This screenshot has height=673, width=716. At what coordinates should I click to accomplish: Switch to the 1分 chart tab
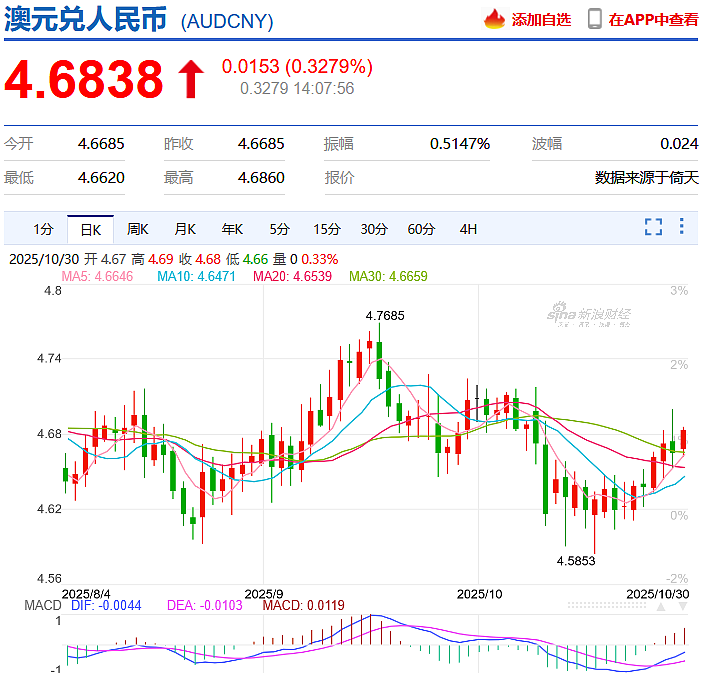pos(43,229)
